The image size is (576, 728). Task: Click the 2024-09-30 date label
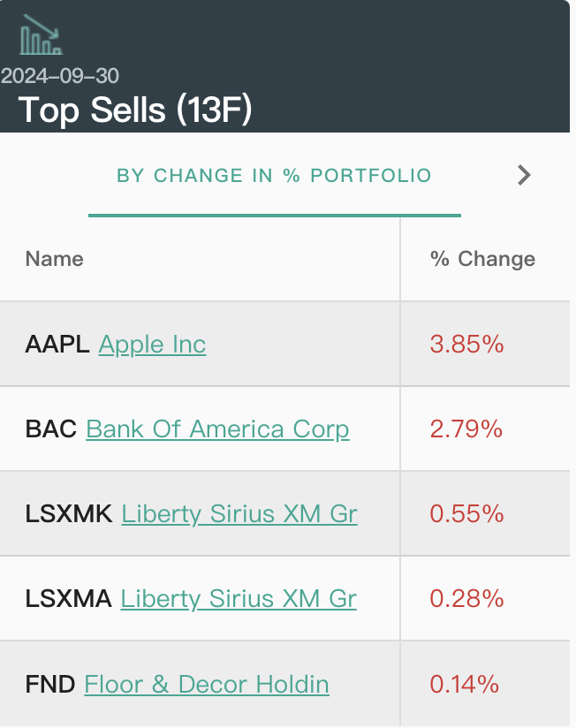point(60,76)
